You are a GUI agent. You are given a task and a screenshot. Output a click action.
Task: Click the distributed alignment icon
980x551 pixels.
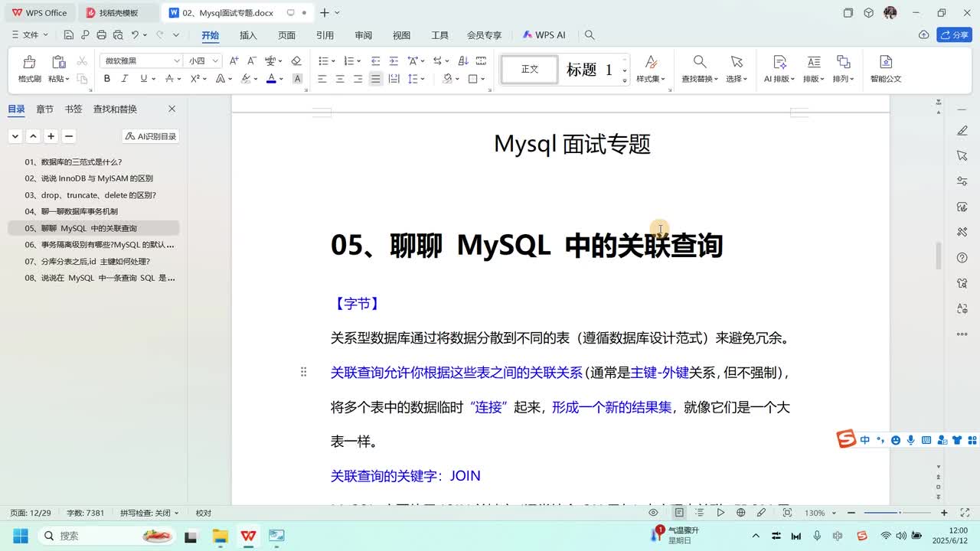click(394, 79)
